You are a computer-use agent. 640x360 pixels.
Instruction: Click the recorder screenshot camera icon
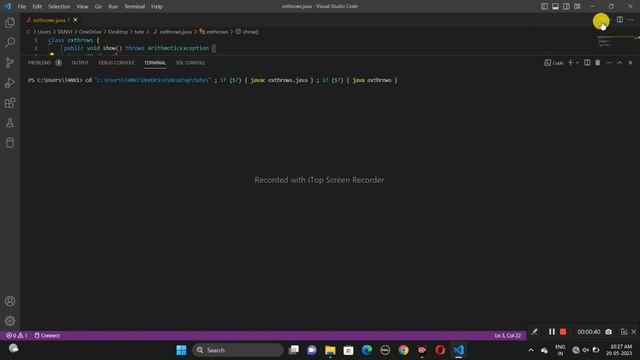[x=609, y=332]
